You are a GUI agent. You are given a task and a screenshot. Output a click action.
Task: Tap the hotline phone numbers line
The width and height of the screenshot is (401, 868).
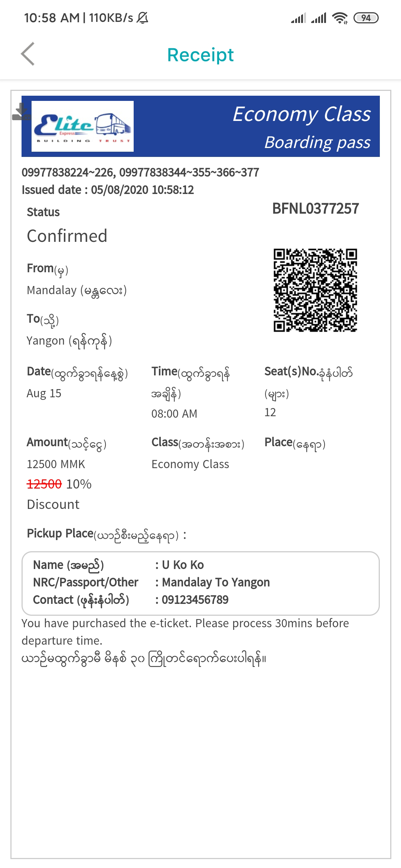coord(140,172)
